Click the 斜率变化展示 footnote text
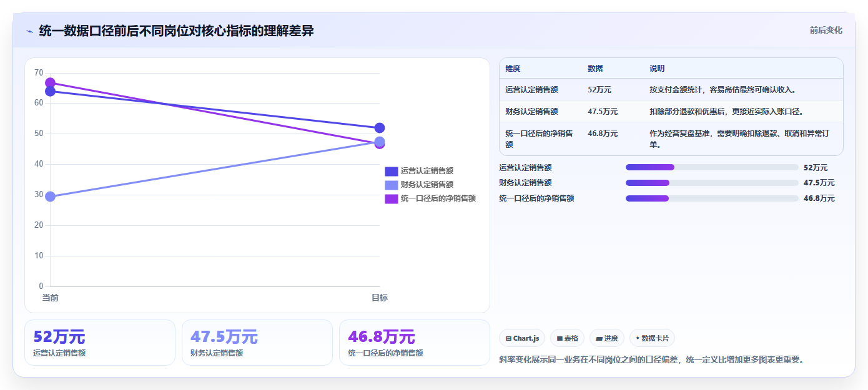Viewport: 868px width, 390px height. [x=651, y=359]
